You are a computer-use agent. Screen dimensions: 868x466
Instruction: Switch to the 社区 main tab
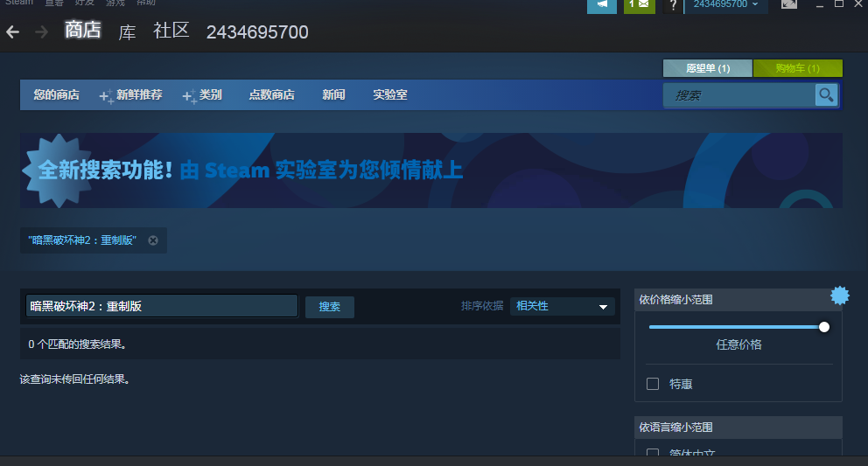pyautogui.click(x=171, y=31)
